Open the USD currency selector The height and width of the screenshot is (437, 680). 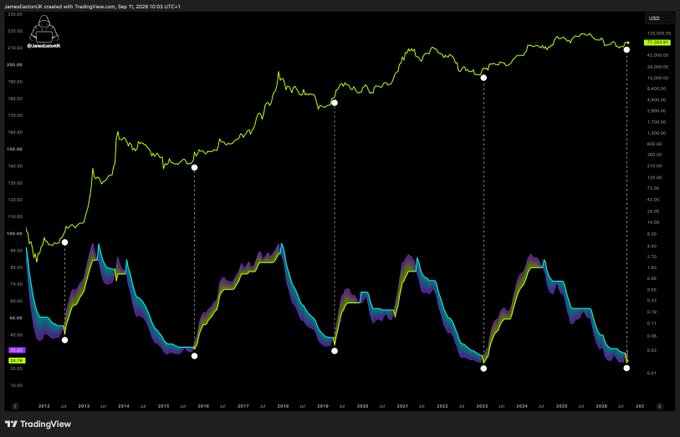pyautogui.click(x=659, y=18)
